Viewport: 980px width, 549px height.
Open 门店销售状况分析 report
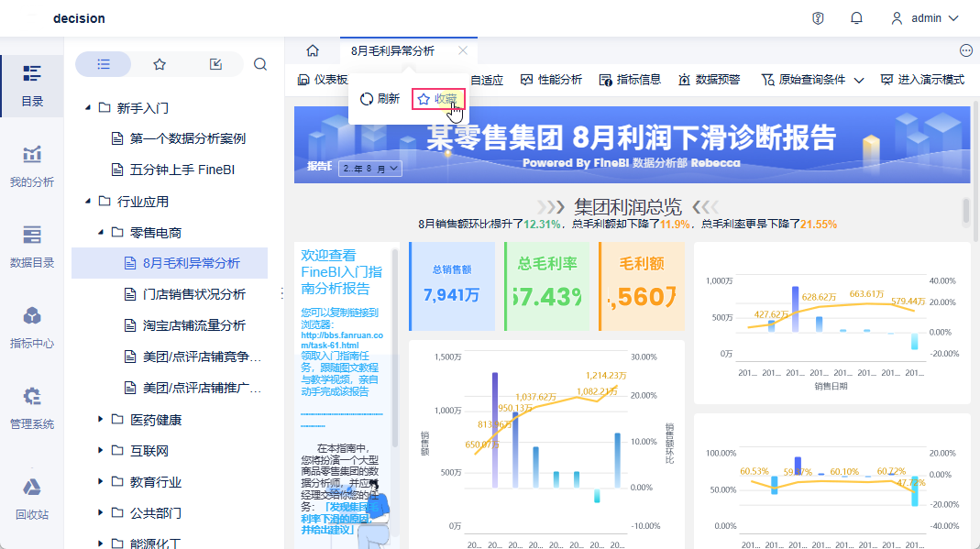pos(185,294)
